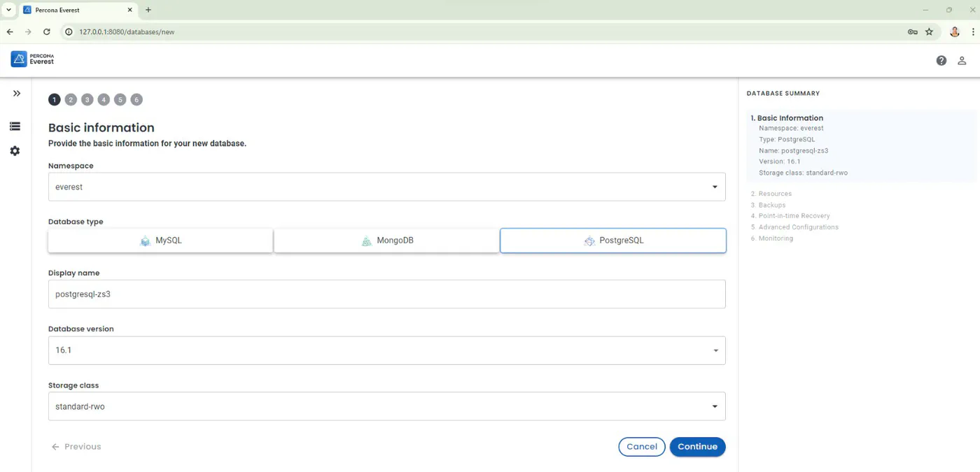Select PostgreSQL database type

[613, 241]
